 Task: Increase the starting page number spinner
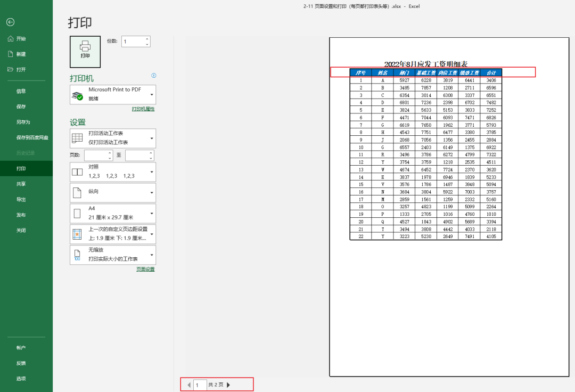pyautogui.click(x=110, y=153)
